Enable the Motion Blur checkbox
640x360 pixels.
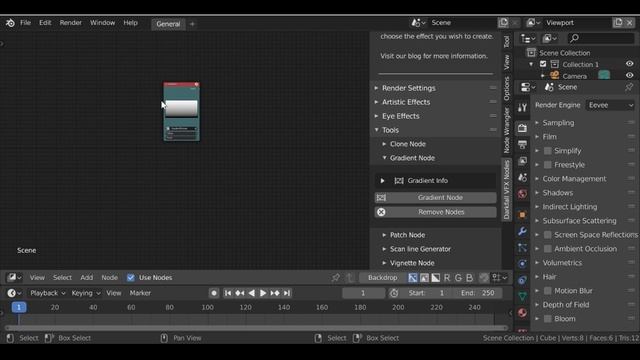(x=548, y=291)
